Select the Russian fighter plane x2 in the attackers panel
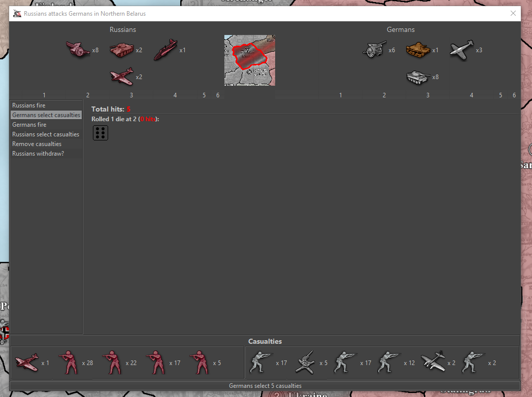This screenshot has width=532, height=397. coord(122,77)
